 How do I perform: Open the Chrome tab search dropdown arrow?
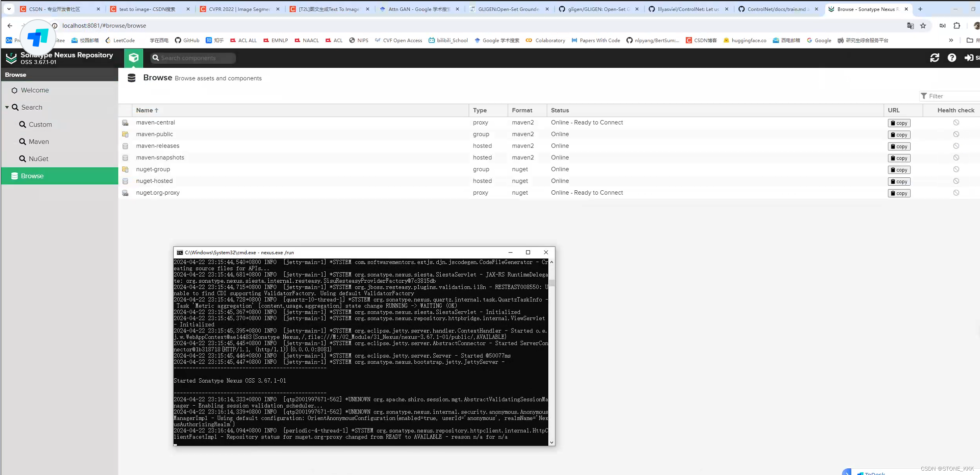pyautogui.click(x=9, y=9)
